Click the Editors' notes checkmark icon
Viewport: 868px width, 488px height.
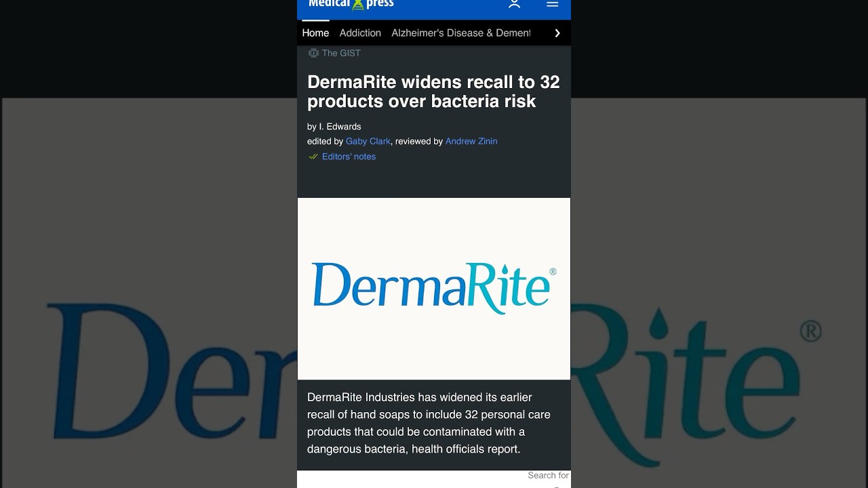[313, 157]
